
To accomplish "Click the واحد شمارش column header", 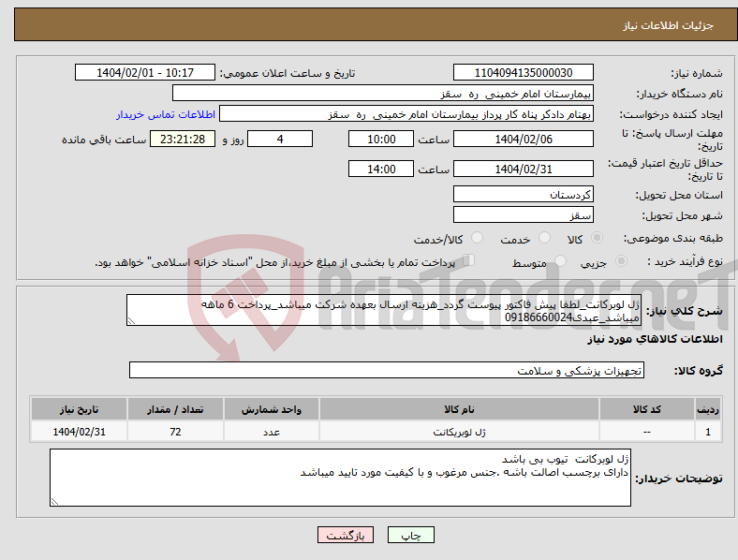I will 272,409.
